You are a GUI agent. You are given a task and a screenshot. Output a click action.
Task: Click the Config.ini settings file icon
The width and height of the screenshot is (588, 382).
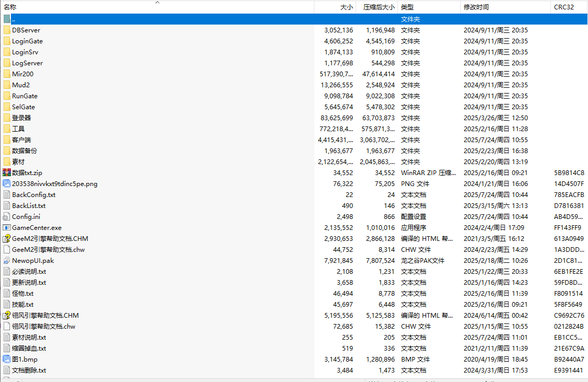tap(7, 216)
